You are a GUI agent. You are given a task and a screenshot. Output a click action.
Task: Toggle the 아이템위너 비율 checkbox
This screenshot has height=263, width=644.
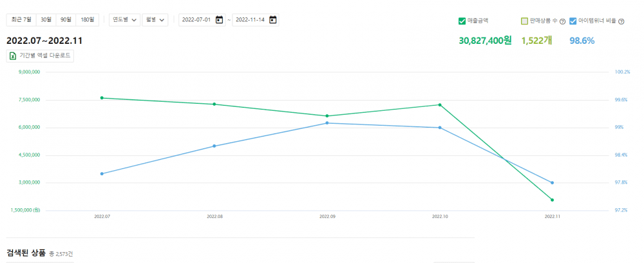(573, 21)
